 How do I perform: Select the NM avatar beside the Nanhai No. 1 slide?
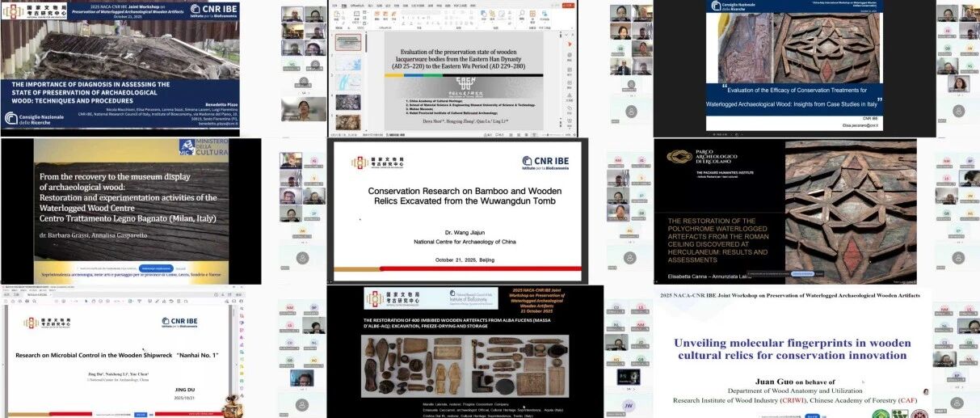289,307
